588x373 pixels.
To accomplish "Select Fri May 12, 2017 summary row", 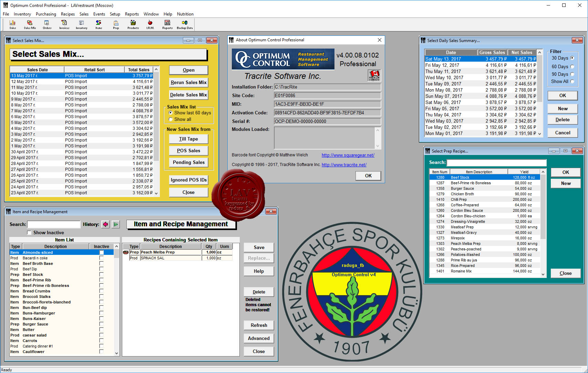I will [x=481, y=65].
